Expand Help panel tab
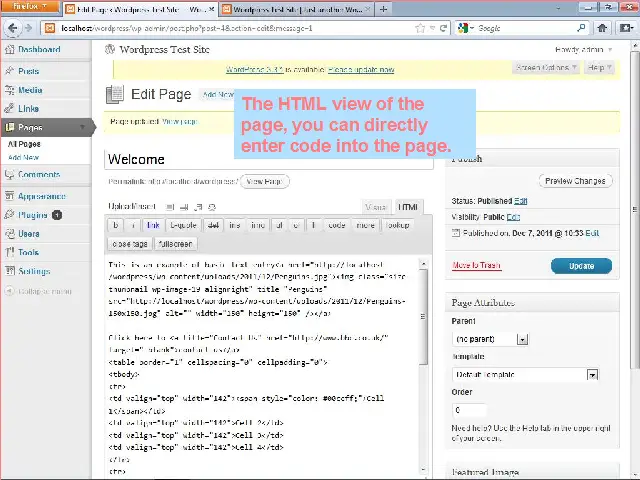The image size is (640, 480). click(599, 67)
